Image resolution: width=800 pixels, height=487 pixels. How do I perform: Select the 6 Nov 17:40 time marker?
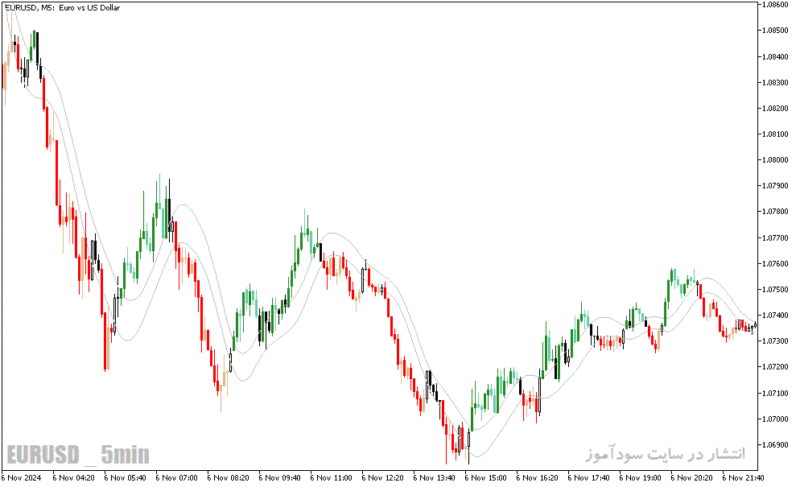(589, 478)
